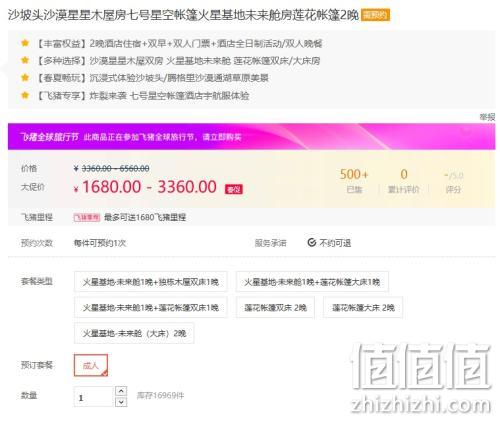Click the promo price 1680.00 - 3360.00
500x422 pixels.
[149, 187]
